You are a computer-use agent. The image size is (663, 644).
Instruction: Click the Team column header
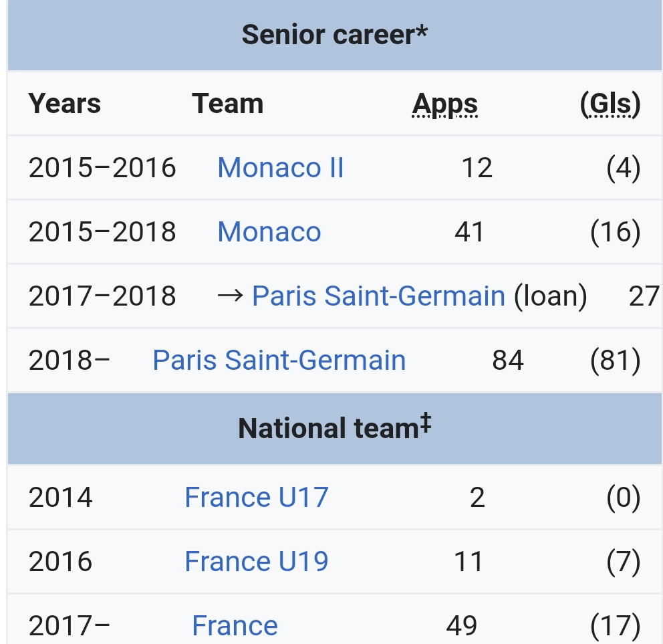227,104
